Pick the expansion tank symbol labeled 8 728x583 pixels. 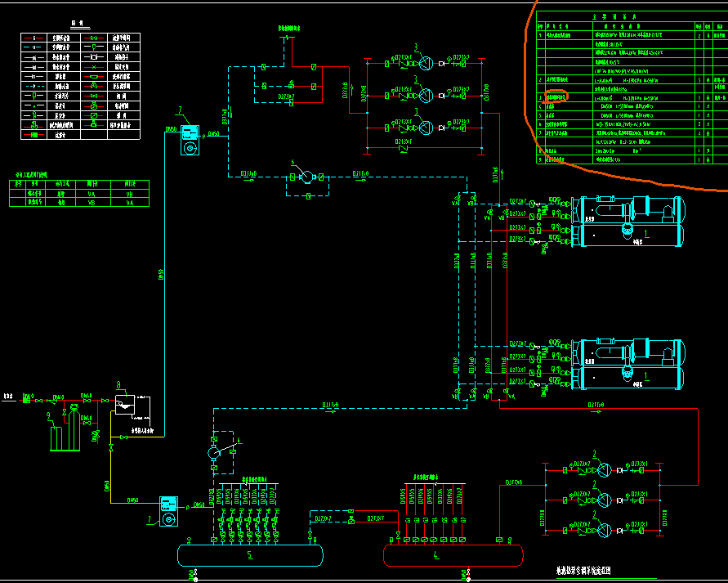(126, 403)
